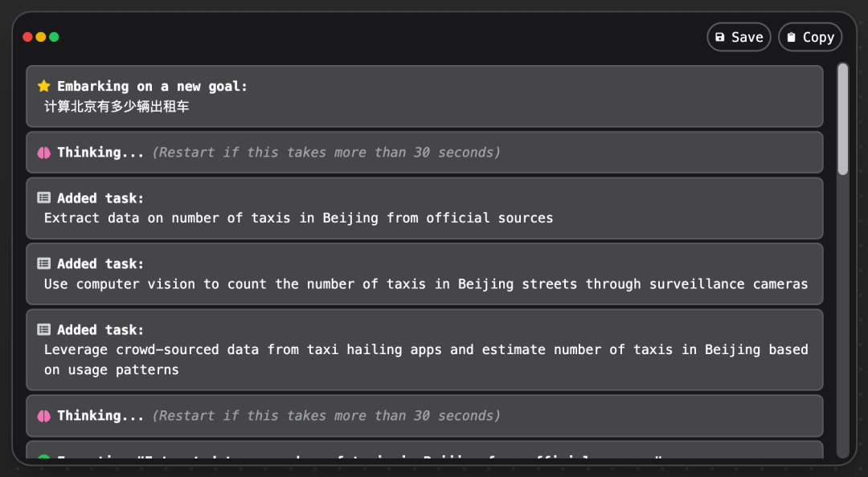
Task: Click the partially visible Executing message at bottom
Action: (x=424, y=450)
